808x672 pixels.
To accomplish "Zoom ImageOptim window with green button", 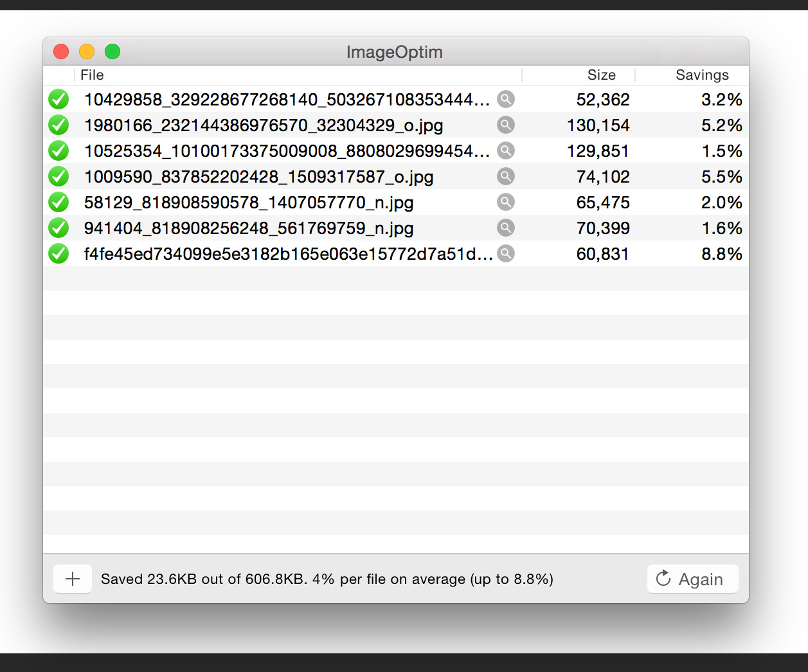I will click(112, 51).
